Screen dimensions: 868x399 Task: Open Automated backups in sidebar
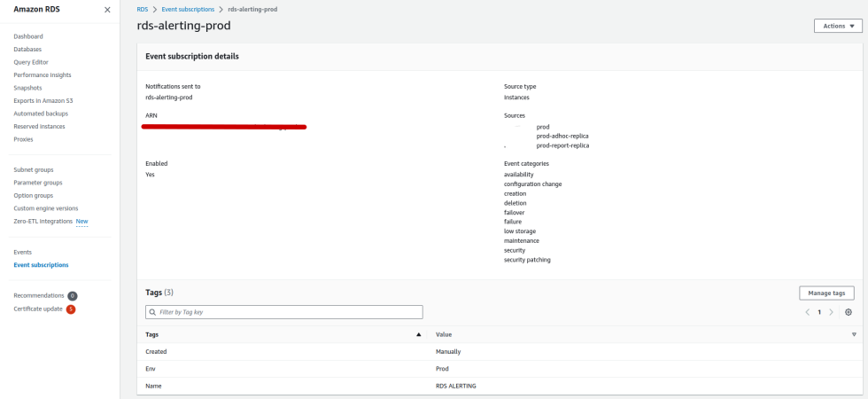(41, 113)
